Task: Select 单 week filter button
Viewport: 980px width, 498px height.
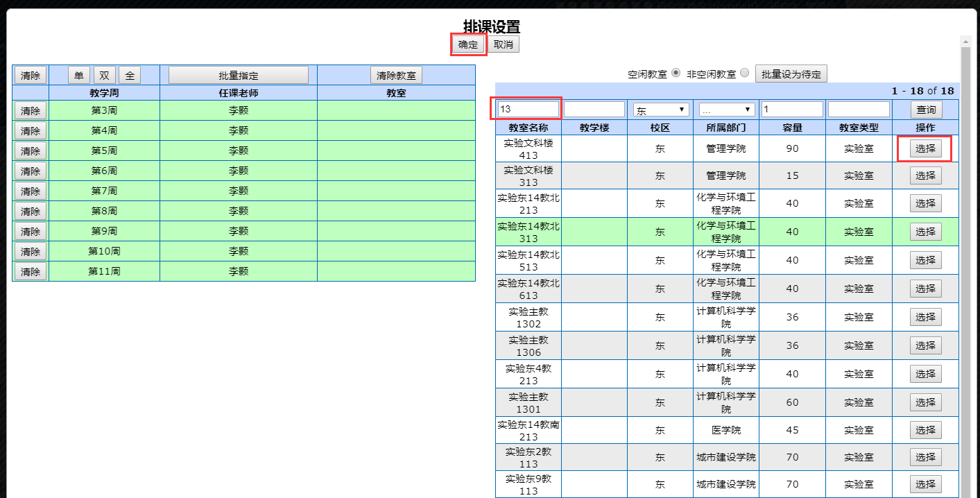Action: [79, 75]
